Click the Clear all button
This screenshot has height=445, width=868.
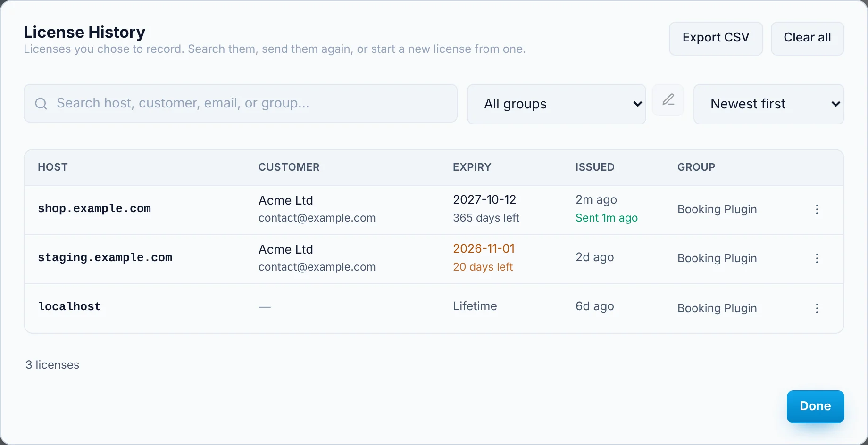pos(807,38)
